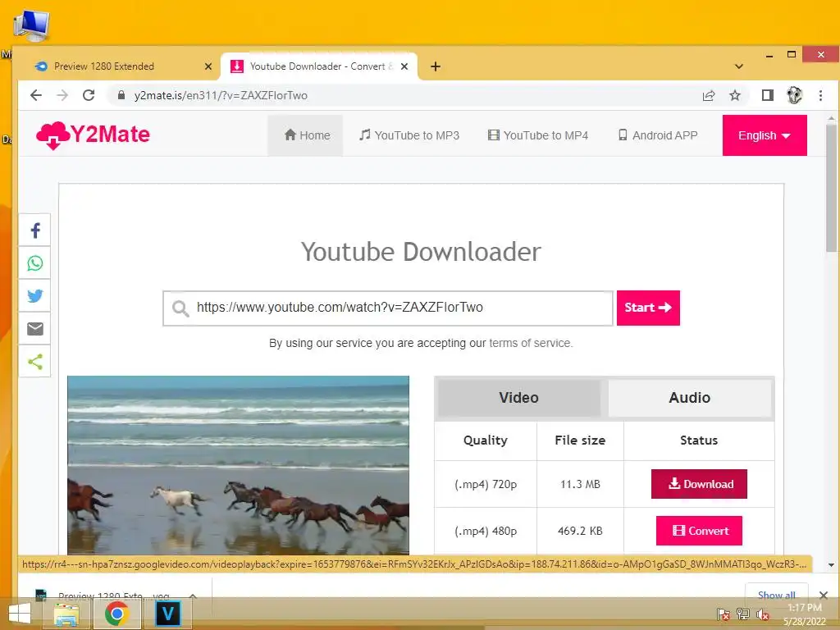Open a new tab with plus button
Screen dimensions: 840x630
436,66
